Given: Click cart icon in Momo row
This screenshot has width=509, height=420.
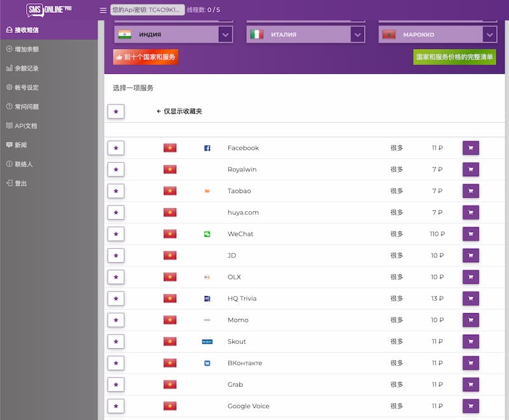Looking at the screenshot, I should pos(470,320).
